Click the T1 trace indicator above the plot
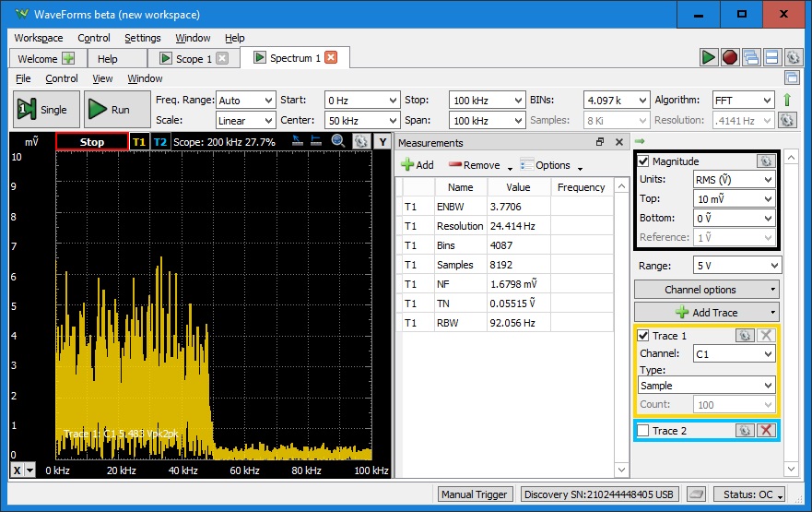The height and width of the screenshot is (512, 812). click(x=139, y=142)
